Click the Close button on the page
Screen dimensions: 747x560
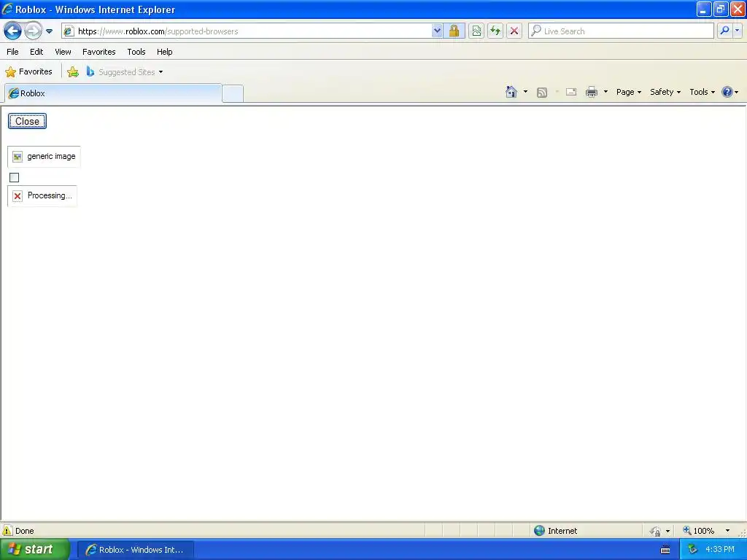(27, 122)
